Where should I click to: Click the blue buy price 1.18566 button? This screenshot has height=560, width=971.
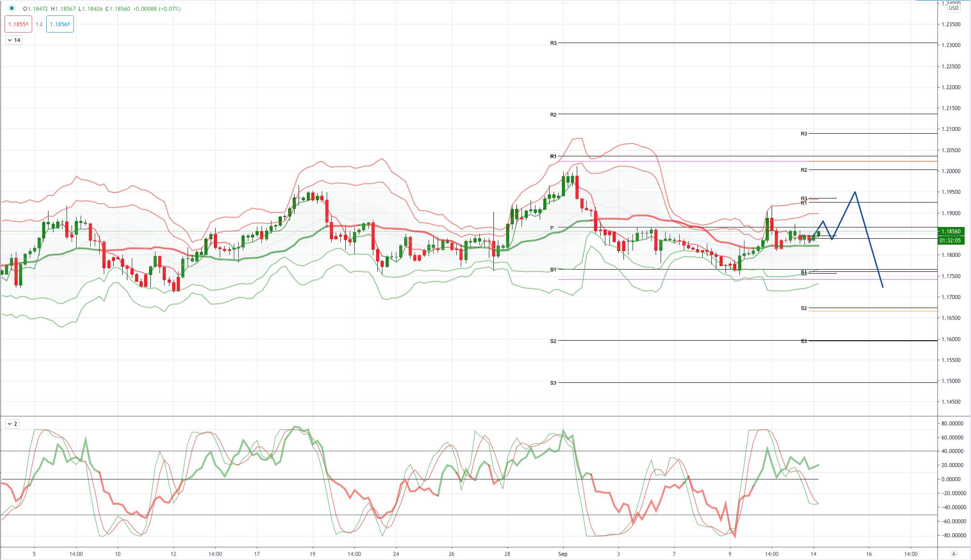pyautogui.click(x=60, y=24)
